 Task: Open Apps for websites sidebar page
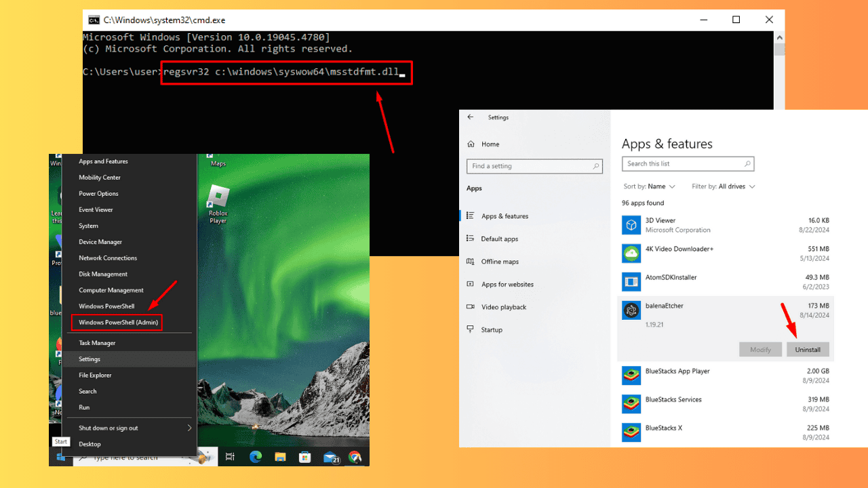507,285
